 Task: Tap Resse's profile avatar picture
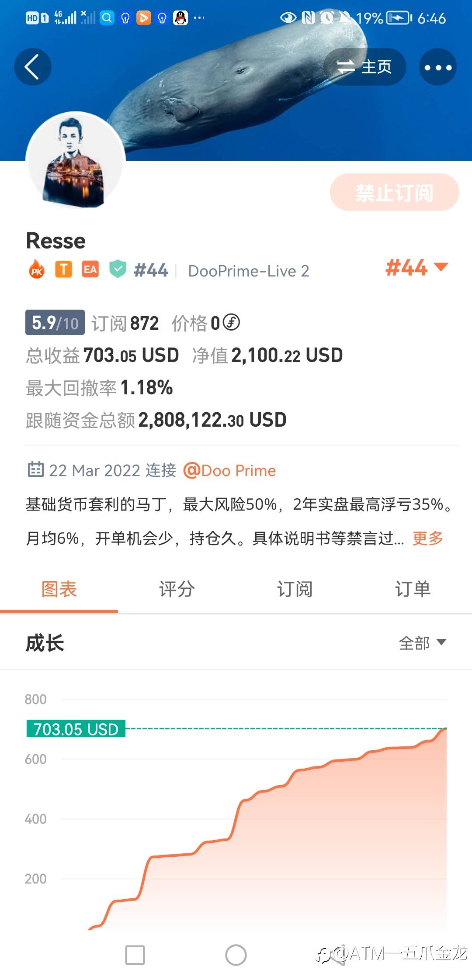(75, 161)
